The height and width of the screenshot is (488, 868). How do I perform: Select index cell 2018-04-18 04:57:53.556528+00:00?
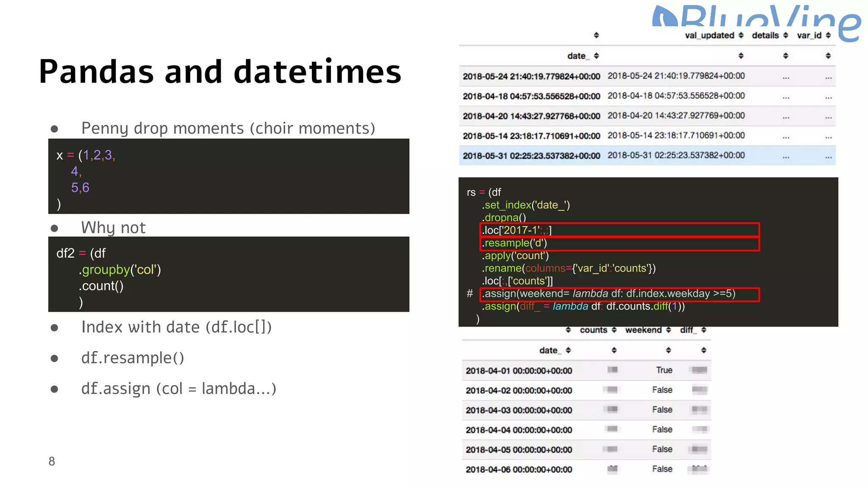click(x=531, y=97)
